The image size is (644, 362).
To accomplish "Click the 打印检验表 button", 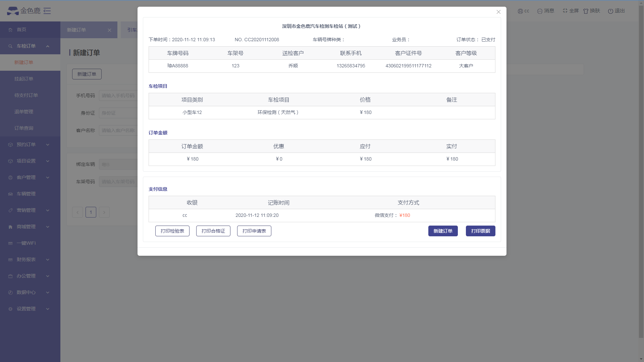I will [x=172, y=231].
